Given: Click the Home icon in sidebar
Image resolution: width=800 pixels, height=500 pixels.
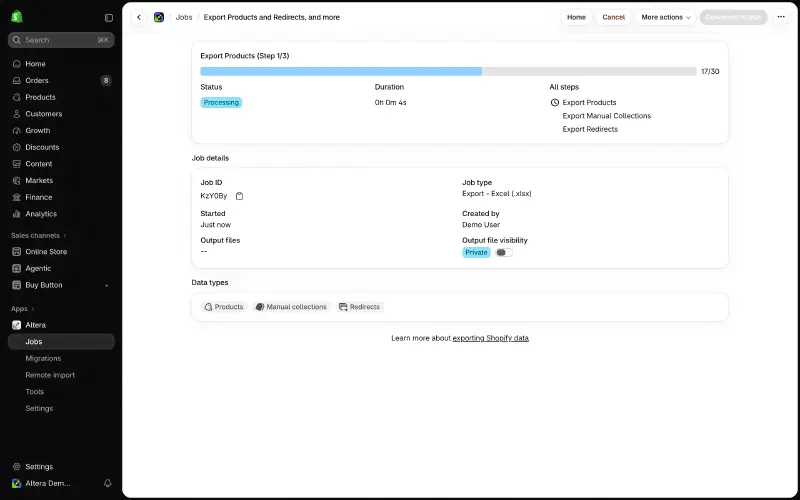Looking at the screenshot, I should tap(17, 64).
